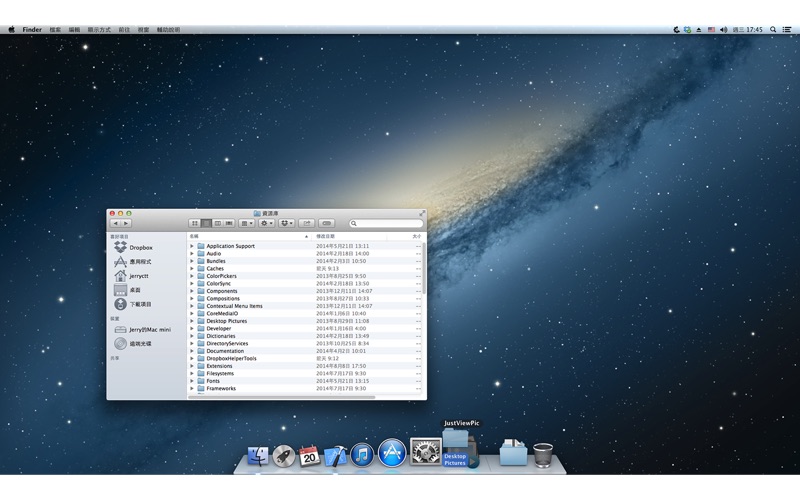Launch Xcode from the Dock

tap(335, 456)
